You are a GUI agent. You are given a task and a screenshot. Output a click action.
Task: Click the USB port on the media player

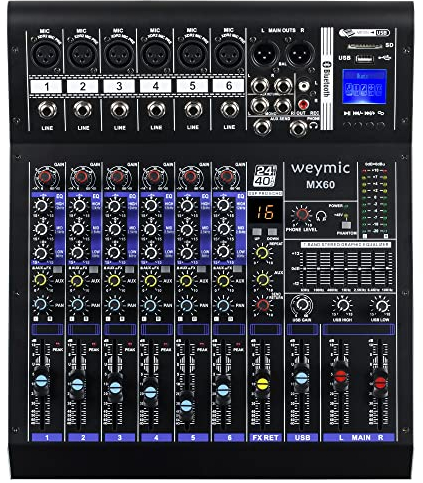(365, 59)
